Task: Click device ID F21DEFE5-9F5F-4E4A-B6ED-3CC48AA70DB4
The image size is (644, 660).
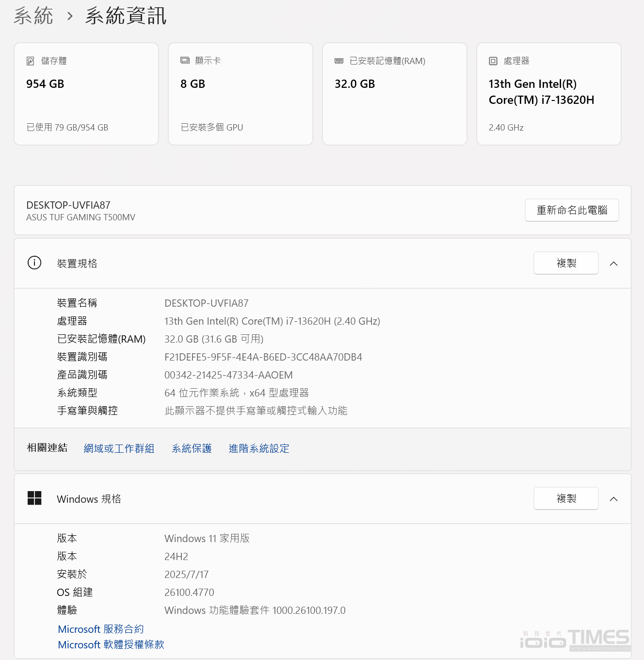Action: pyautogui.click(x=263, y=357)
